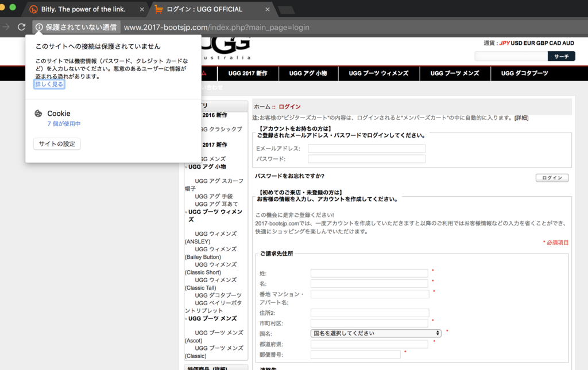Close the UGG OFFICIAL login tab

pyautogui.click(x=268, y=9)
